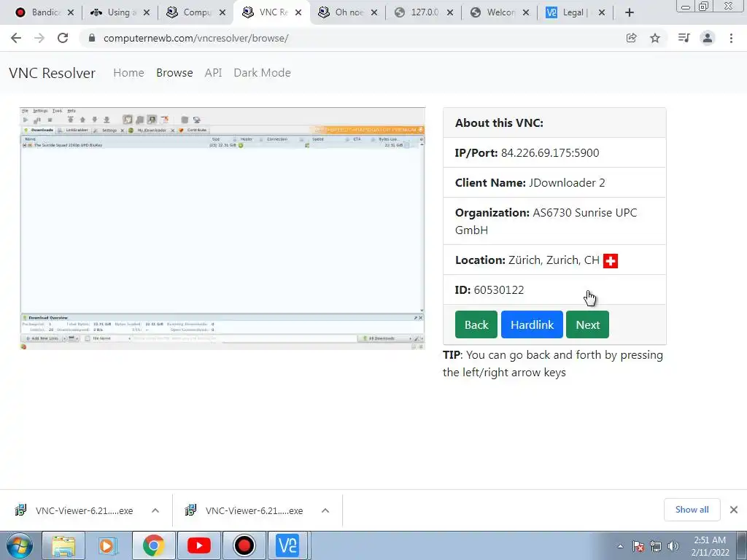The width and height of the screenshot is (747, 560).
Task: Click the JDownloader VNC screenshot thumbnail
Action: pos(222,228)
